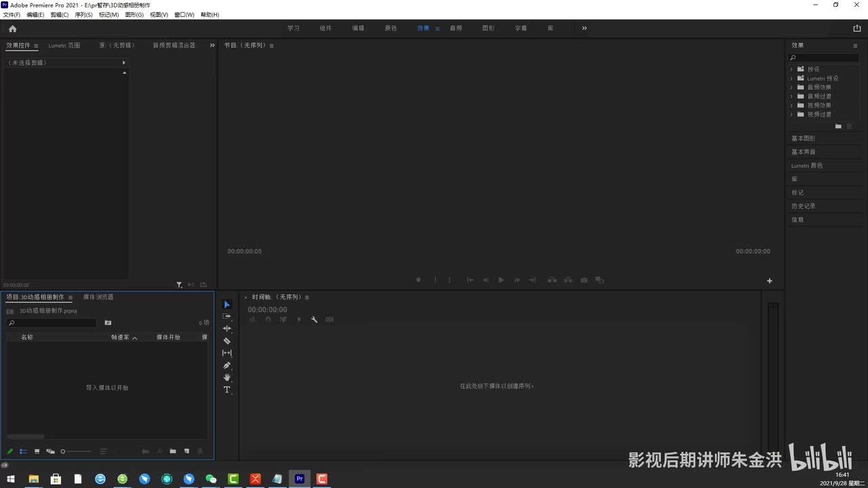Click the Go to Out point icon
This screenshot has width=868, height=488.
[532, 280]
